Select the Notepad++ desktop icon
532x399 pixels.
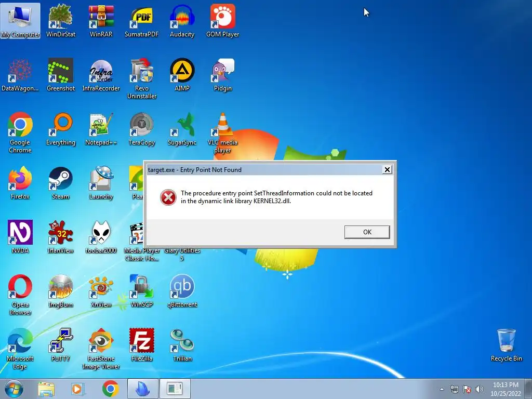click(101, 129)
